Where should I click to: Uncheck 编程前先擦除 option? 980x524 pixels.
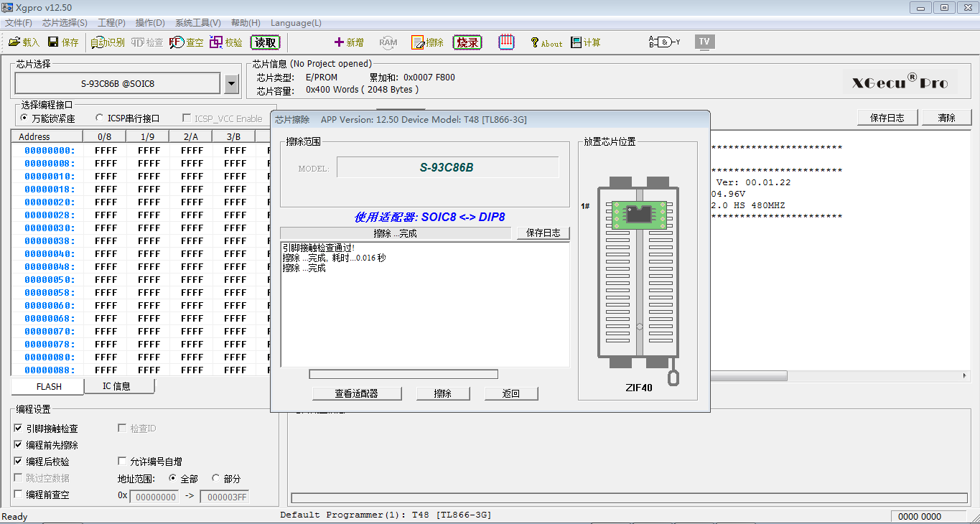pyautogui.click(x=19, y=445)
